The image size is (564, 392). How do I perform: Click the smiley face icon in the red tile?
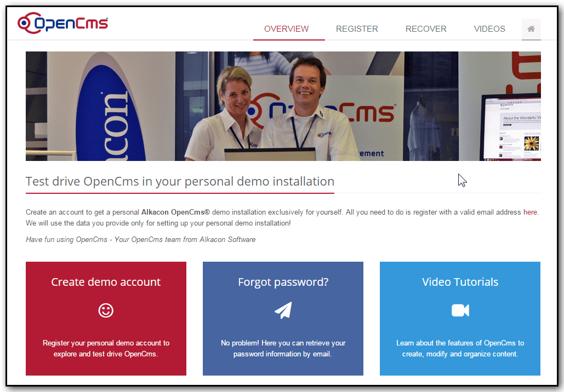[106, 310]
